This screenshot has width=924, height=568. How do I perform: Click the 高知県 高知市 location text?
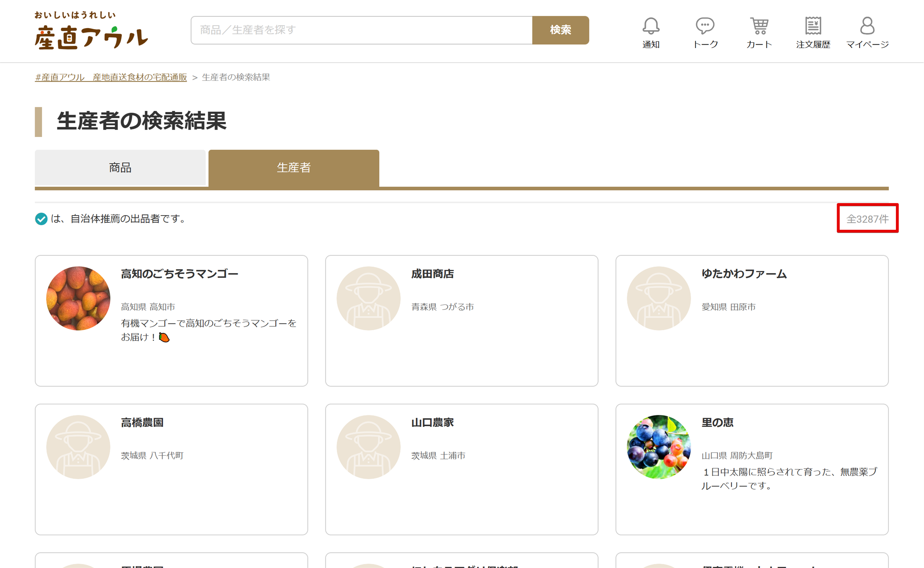pos(148,307)
